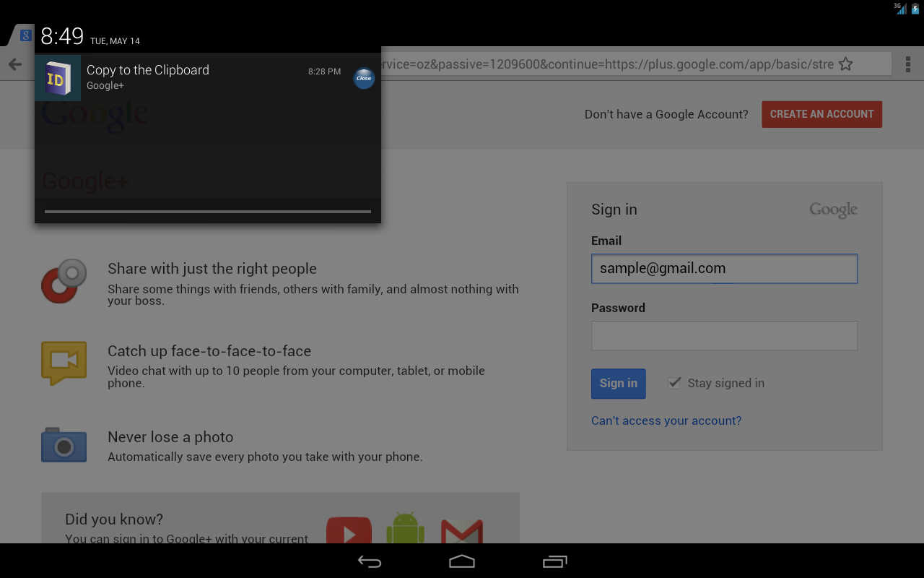Screen dimensions: 924x578
Task: Tap the YouTube icon
Action: pos(349,530)
